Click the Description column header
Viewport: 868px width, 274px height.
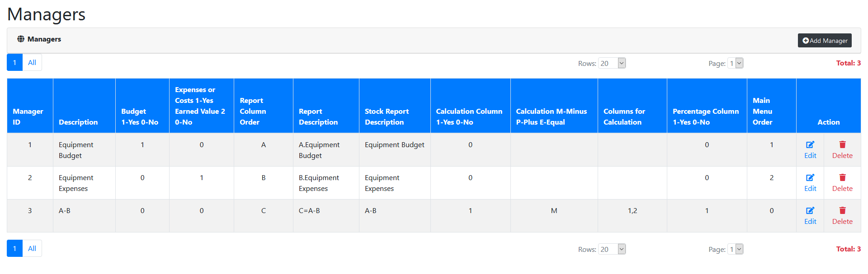(x=78, y=122)
